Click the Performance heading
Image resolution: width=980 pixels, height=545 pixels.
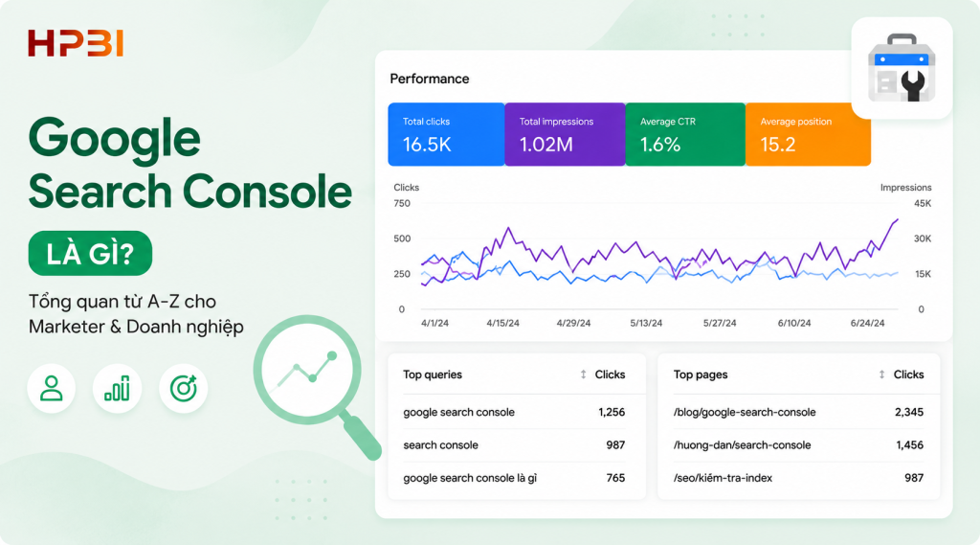point(430,79)
